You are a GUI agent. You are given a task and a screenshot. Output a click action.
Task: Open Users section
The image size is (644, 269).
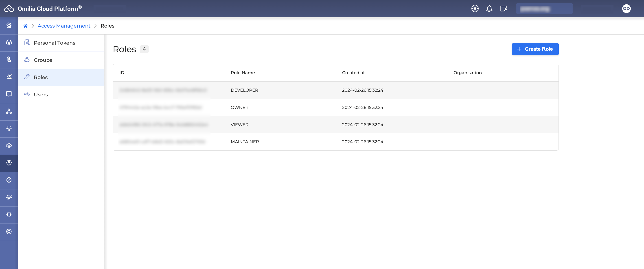click(61, 94)
